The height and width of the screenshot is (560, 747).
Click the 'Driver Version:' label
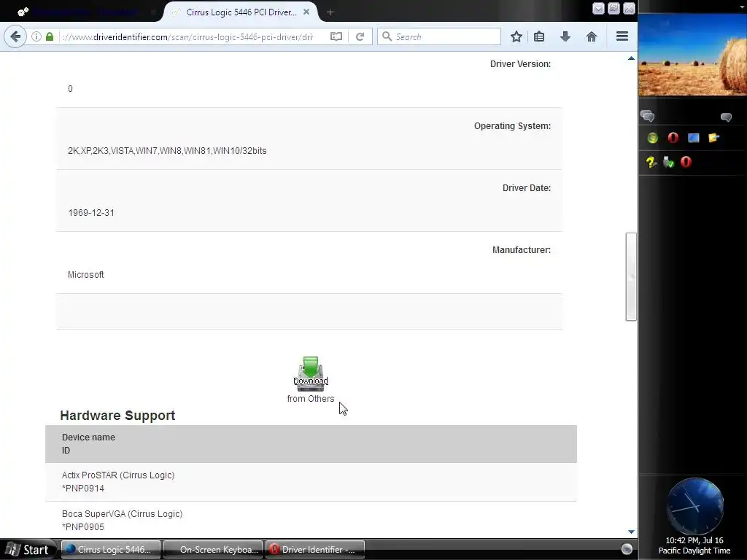520,64
